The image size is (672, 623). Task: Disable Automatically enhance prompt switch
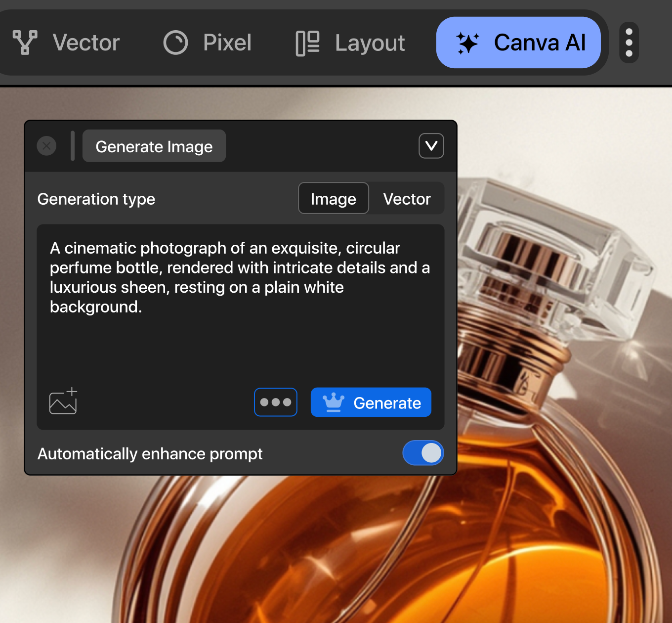[423, 453]
